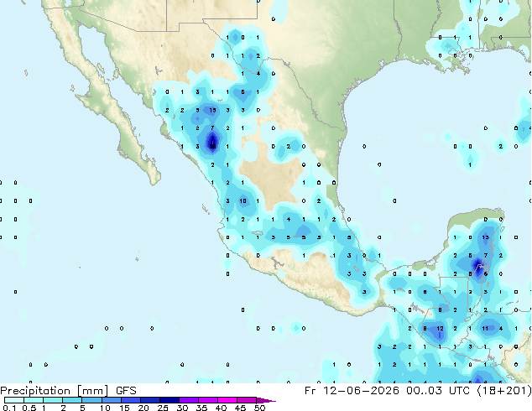Click the above-50 arrow tip of legend
This screenshot has width=532, height=411.
pyautogui.click(x=266, y=400)
